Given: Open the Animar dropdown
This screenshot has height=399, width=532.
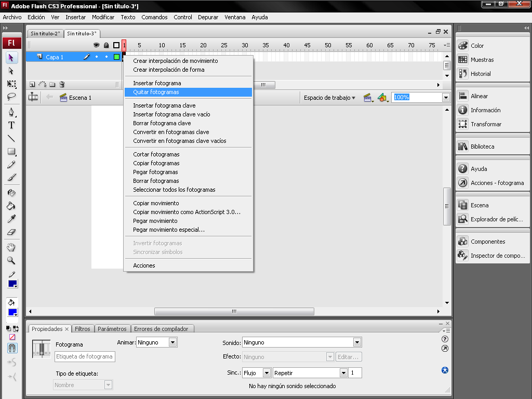Looking at the screenshot, I should pyautogui.click(x=172, y=342).
